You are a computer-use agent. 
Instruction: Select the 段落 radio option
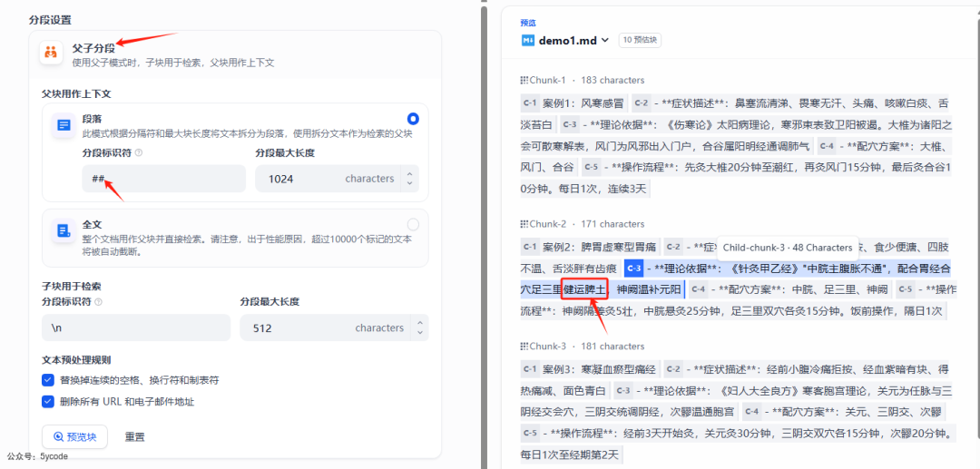tap(413, 119)
